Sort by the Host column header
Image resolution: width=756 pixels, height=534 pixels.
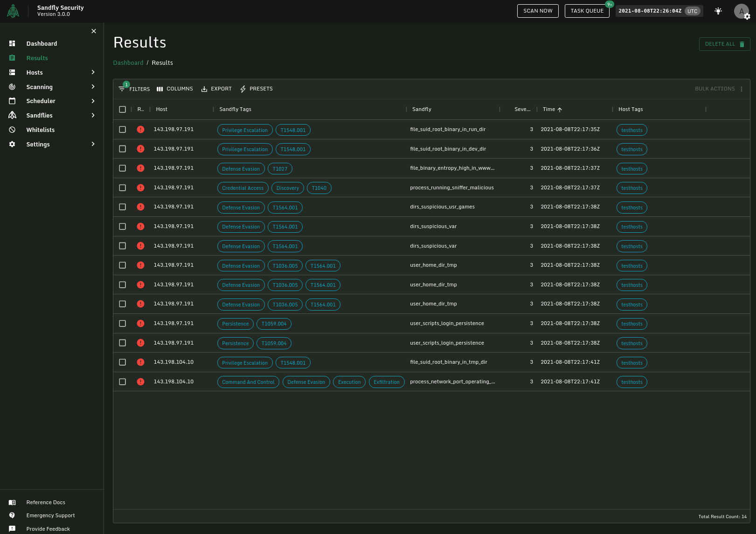click(161, 110)
